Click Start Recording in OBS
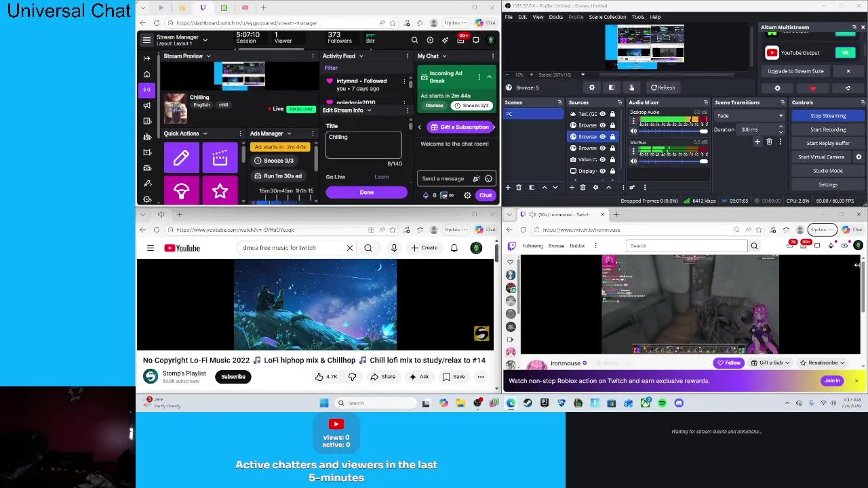Screen dimensions: 868x488 [828, 129]
